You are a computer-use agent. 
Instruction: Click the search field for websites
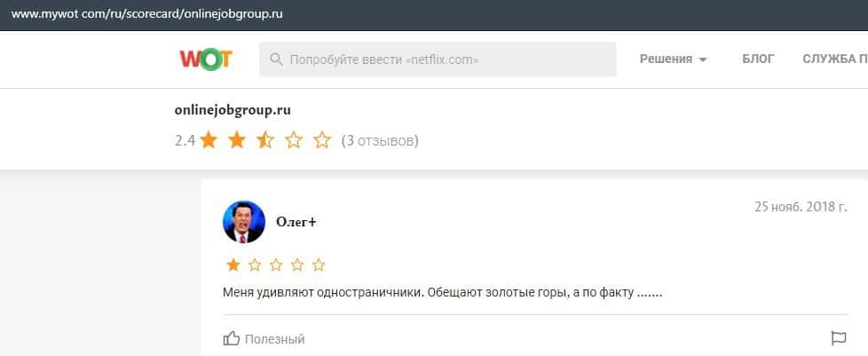pos(444,59)
